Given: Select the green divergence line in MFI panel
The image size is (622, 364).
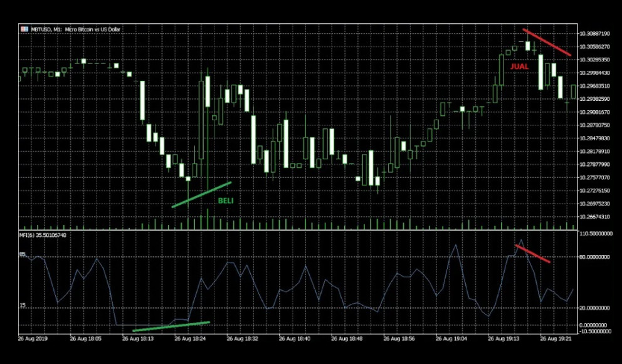Looking at the screenshot, I should point(171,326).
